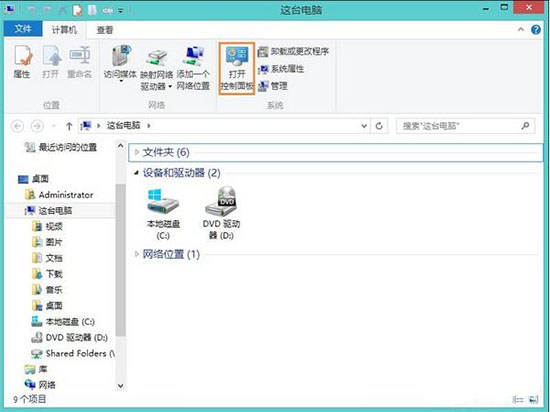The width and height of the screenshot is (550, 412).
Task: Select Downloads (下载) in navigation tree
Action: coord(54,274)
